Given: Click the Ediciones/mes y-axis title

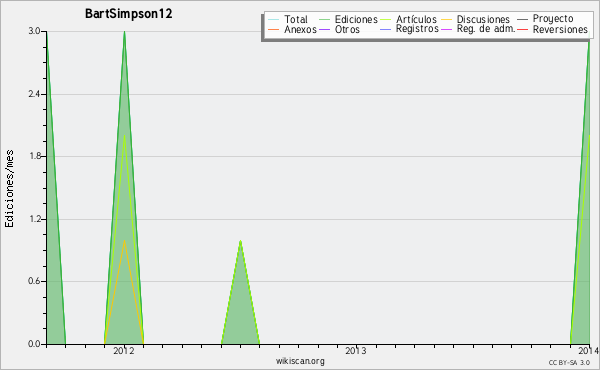Looking at the screenshot, I should coord(9,189).
